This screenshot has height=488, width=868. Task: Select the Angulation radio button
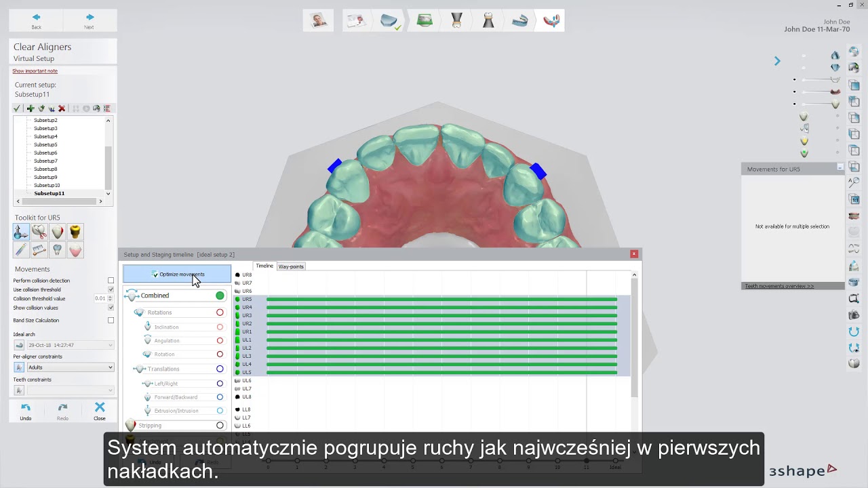point(220,341)
